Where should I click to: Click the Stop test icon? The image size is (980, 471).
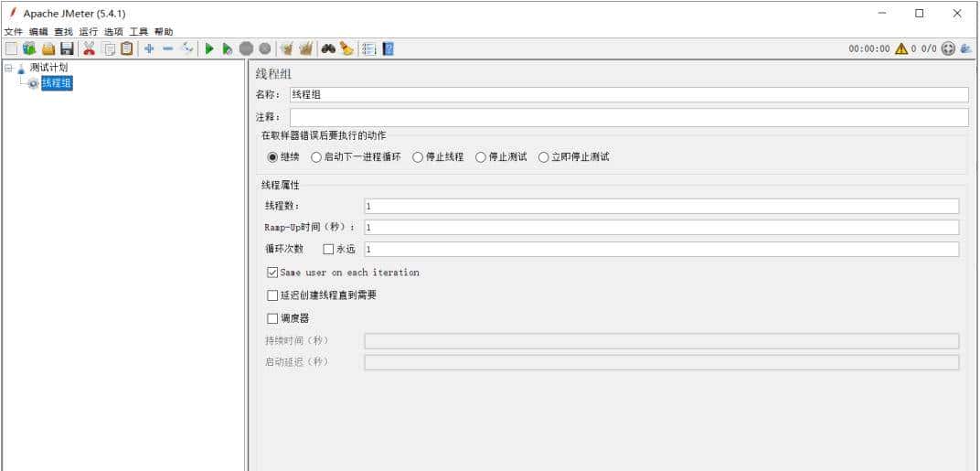click(246, 48)
